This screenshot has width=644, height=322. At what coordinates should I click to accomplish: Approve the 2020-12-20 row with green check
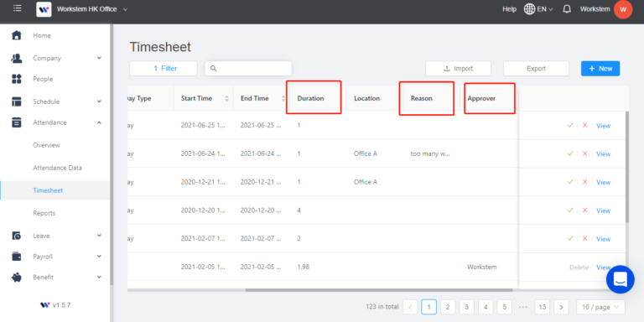pos(569,210)
